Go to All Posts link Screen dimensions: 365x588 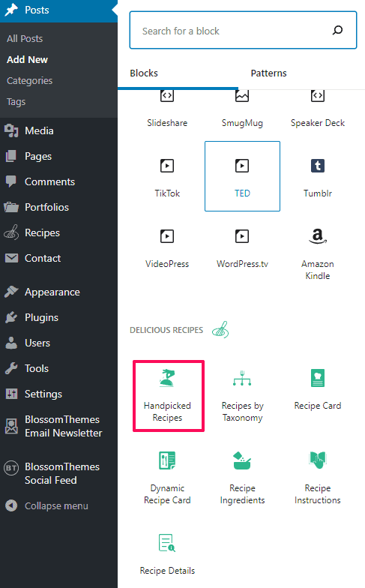[x=25, y=39]
